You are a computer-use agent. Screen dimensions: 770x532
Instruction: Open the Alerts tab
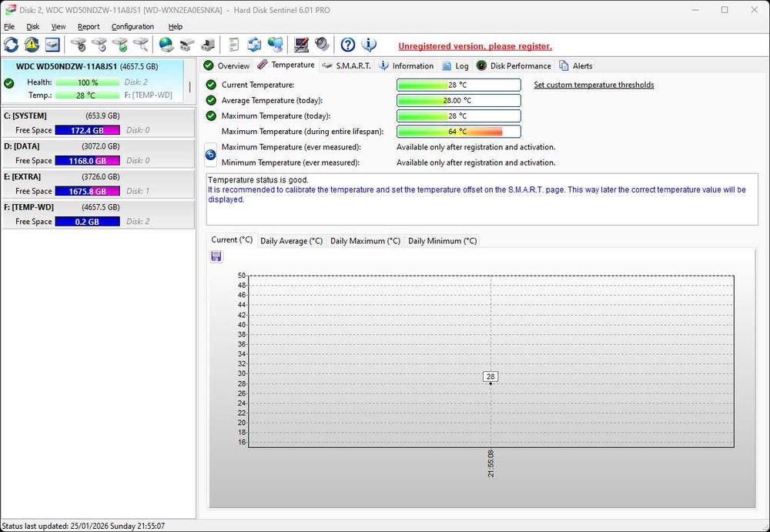click(575, 65)
